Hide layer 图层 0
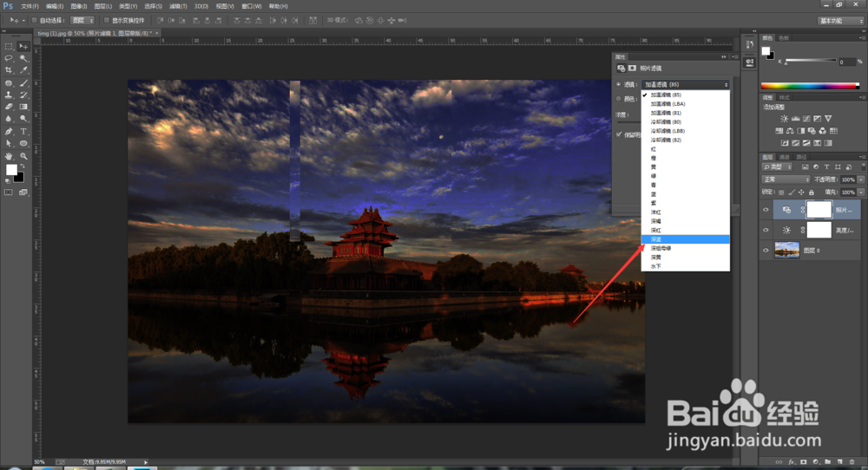 pyautogui.click(x=766, y=251)
